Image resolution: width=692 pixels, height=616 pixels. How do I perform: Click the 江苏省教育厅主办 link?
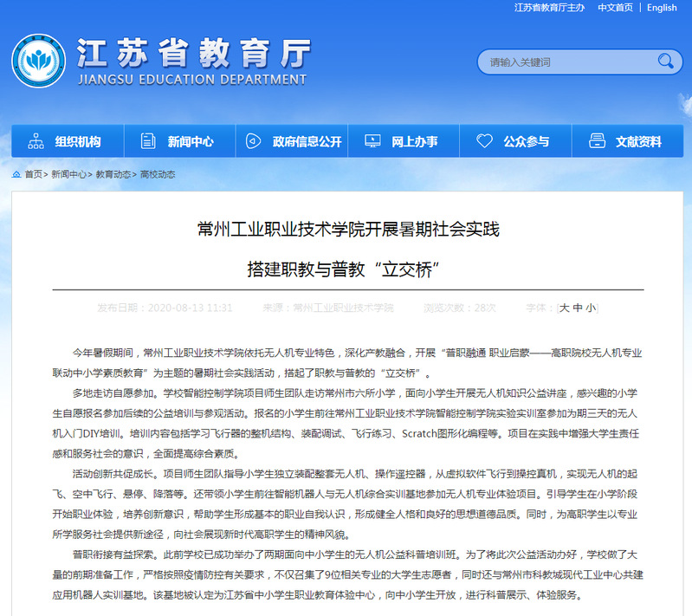pos(549,8)
